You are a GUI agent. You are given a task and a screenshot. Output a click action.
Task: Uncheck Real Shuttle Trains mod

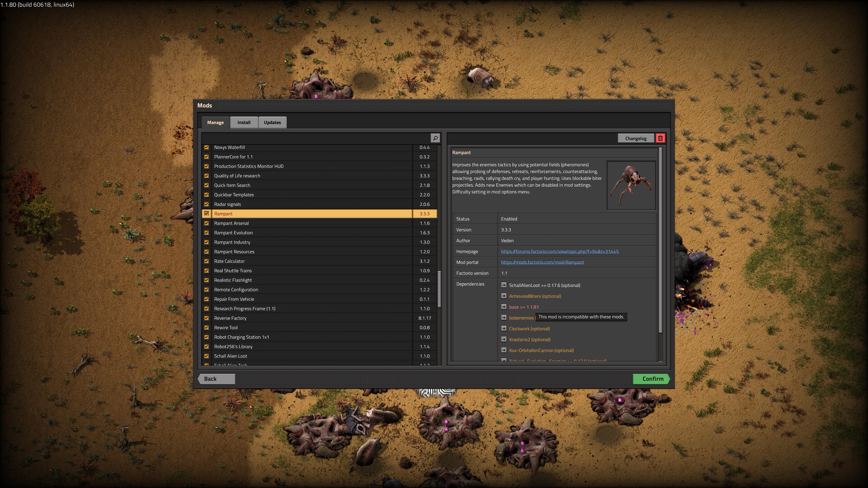[x=207, y=270]
